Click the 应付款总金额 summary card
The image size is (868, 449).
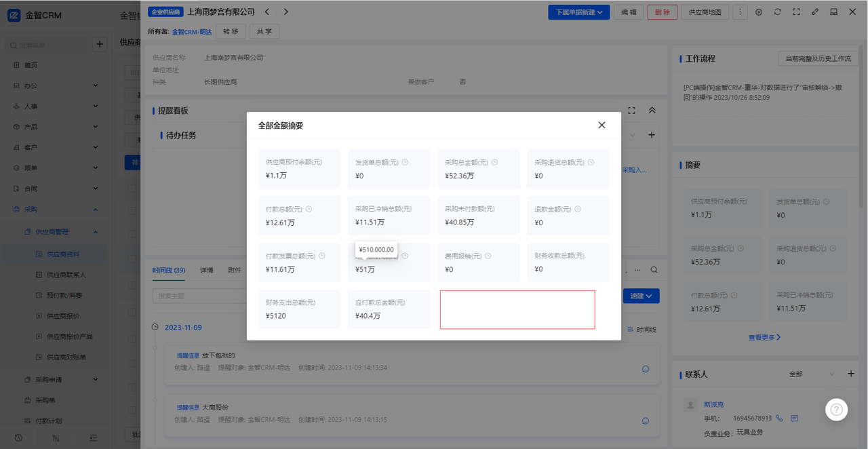click(389, 309)
